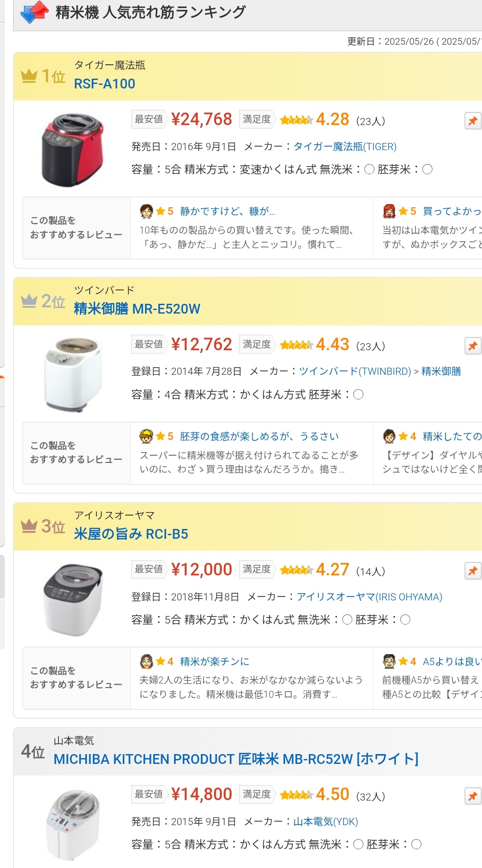Read review titled 静かですけど、糠が…
482x868 pixels.
tap(228, 211)
